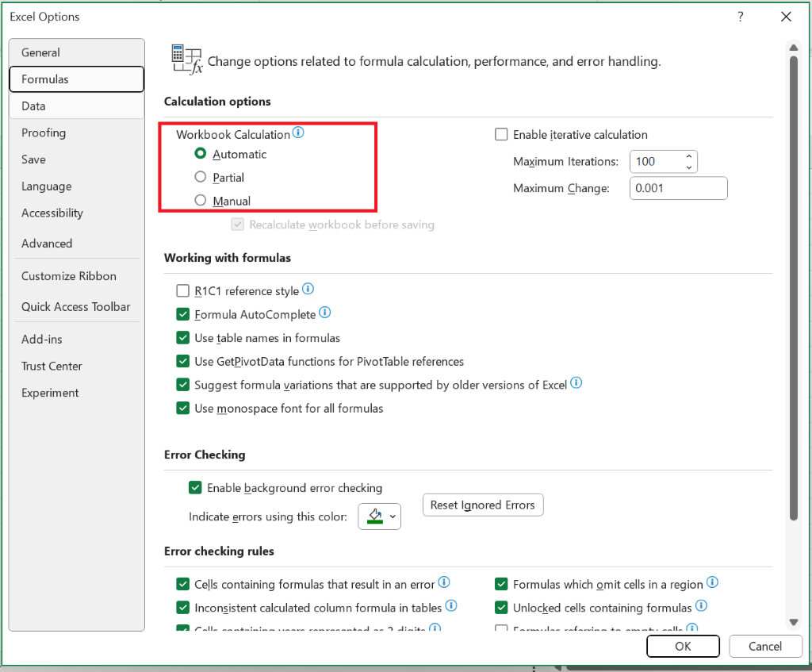Screen dimensions: 812x672
Task: Close the Excel Options dialog
Action: point(786,17)
